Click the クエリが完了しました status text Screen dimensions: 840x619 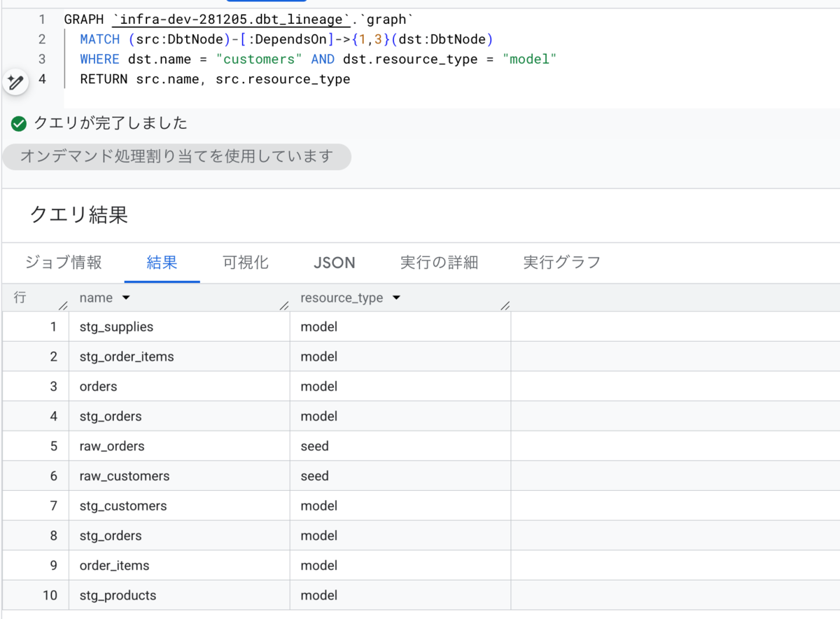pyautogui.click(x=111, y=124)
